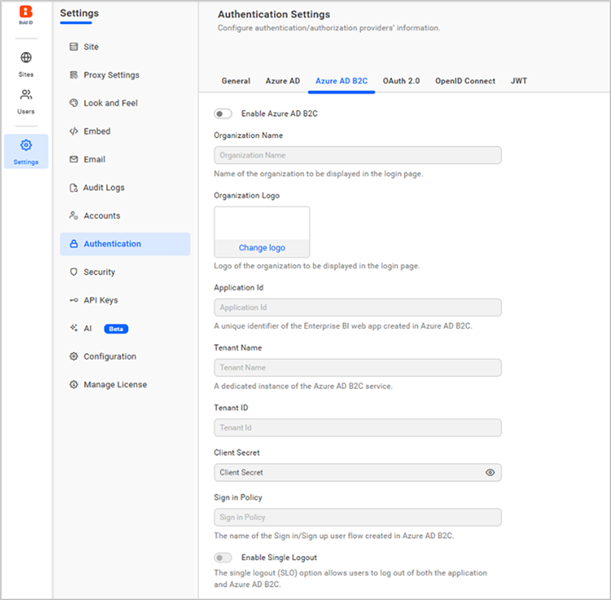Click the 'Authentication Settings' heading
The height and width of the screenshot is (600, 611).
click(274, 14)
